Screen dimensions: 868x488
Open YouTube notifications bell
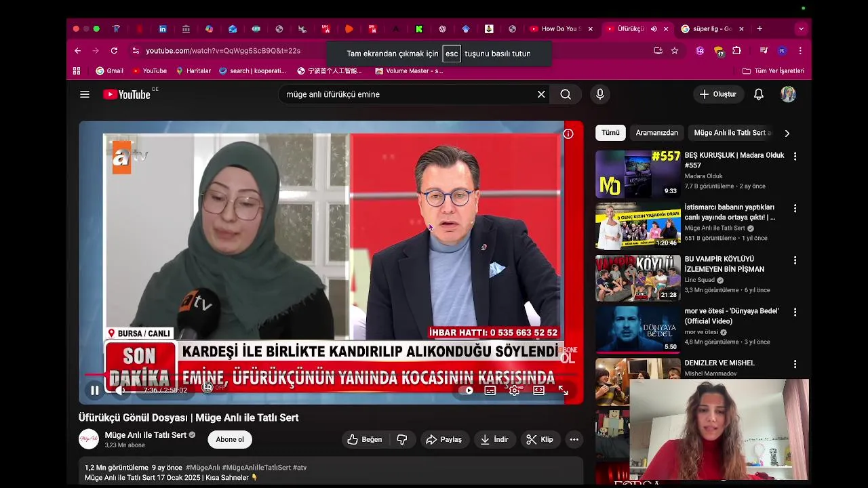click(x=759, y=94)
